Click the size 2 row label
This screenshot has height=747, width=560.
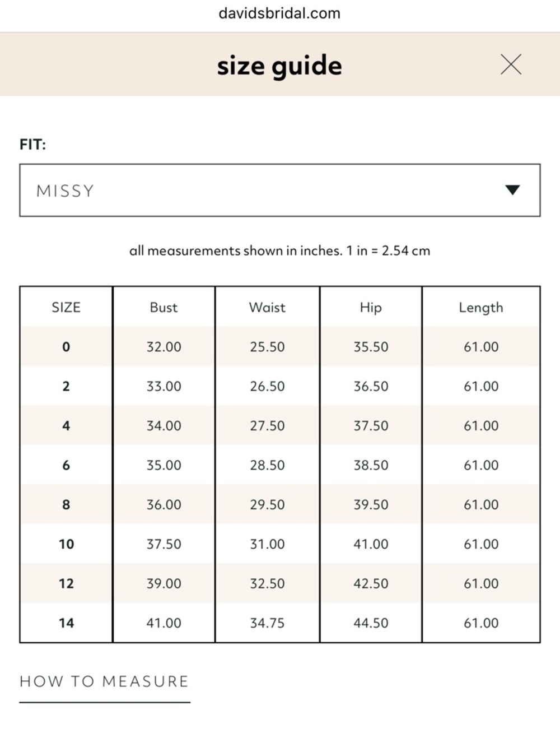66,386
